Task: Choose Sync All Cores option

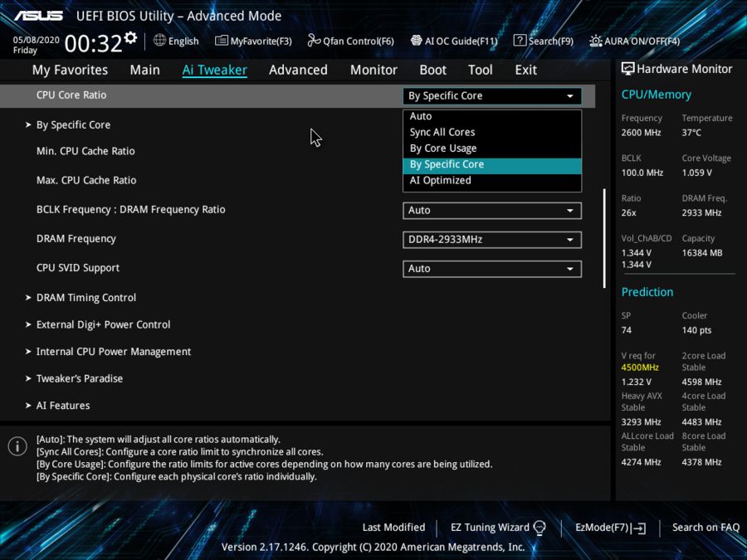Action: pyautogui.click(x=491, y=133)
